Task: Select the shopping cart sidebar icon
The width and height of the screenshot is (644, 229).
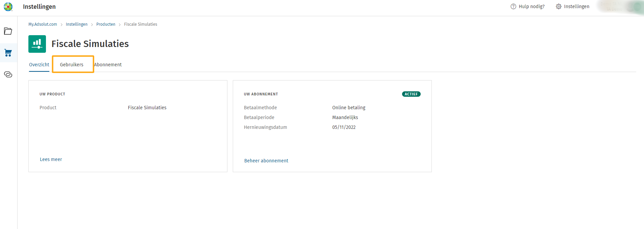Action: [8, 53]
